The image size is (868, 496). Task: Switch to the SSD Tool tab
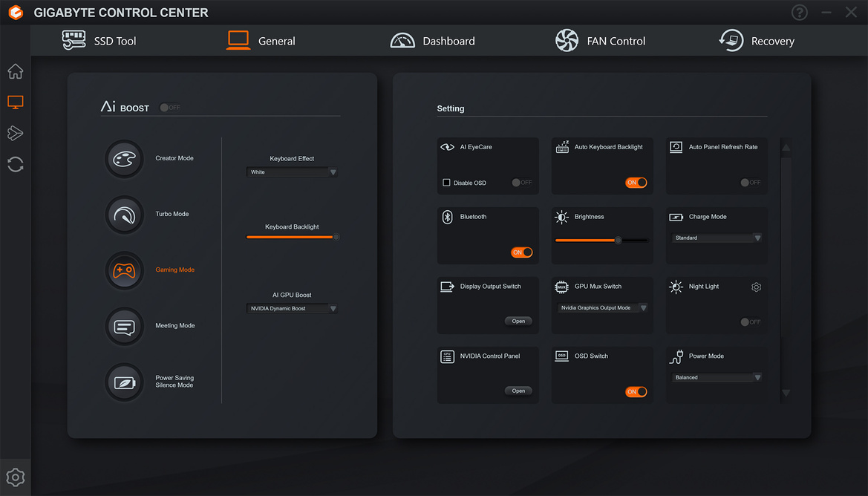[x=99, y=41]
